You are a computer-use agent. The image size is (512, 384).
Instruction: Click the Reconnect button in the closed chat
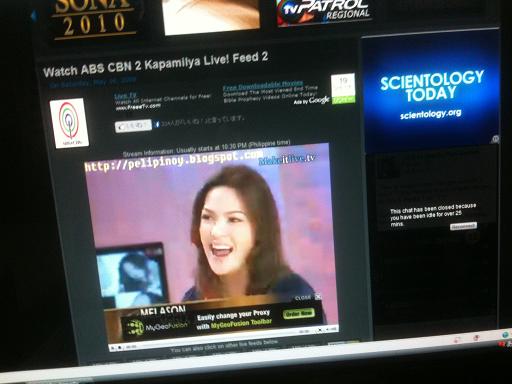coord(463,226)
